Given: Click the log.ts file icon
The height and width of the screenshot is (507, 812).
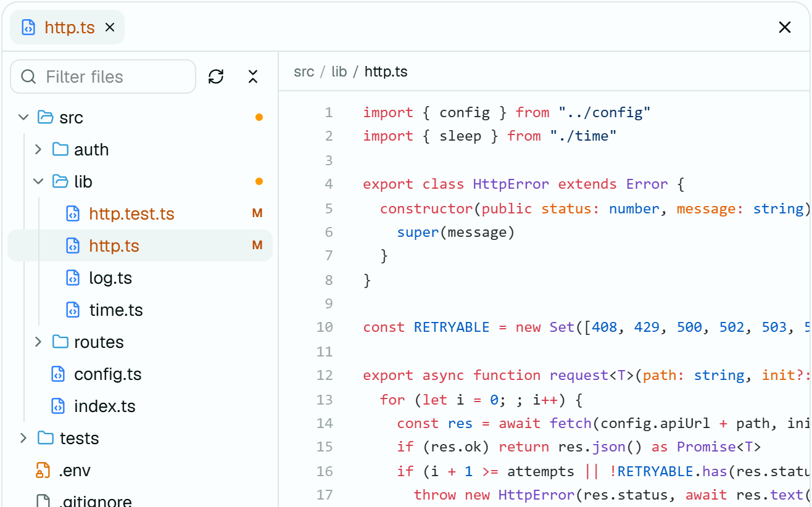Looking at the screenshot, I should (73, 278).
